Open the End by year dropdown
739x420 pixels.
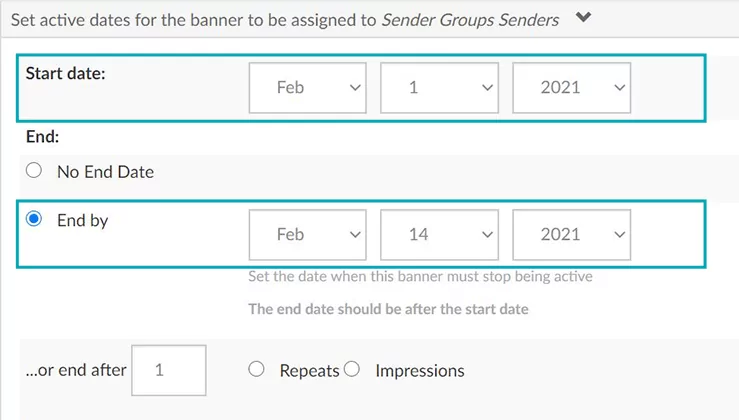pyautogui.click(x=571, y=234)
